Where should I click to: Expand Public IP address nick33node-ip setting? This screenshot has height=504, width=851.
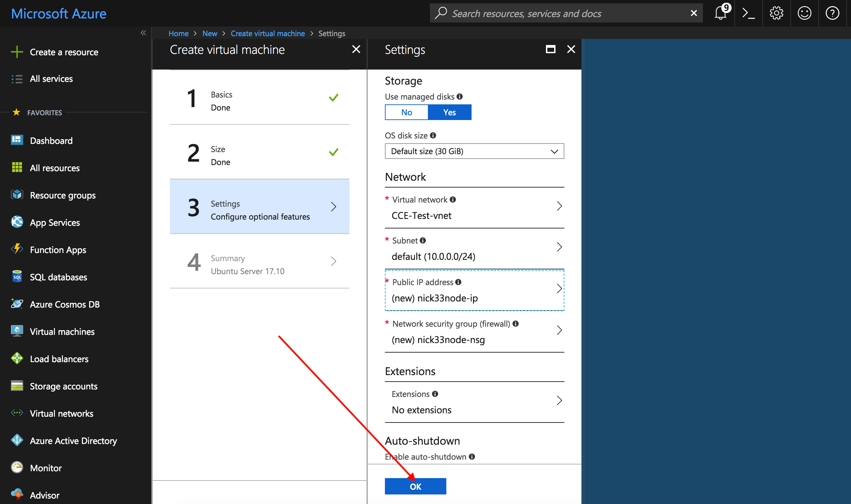point(474,290)
